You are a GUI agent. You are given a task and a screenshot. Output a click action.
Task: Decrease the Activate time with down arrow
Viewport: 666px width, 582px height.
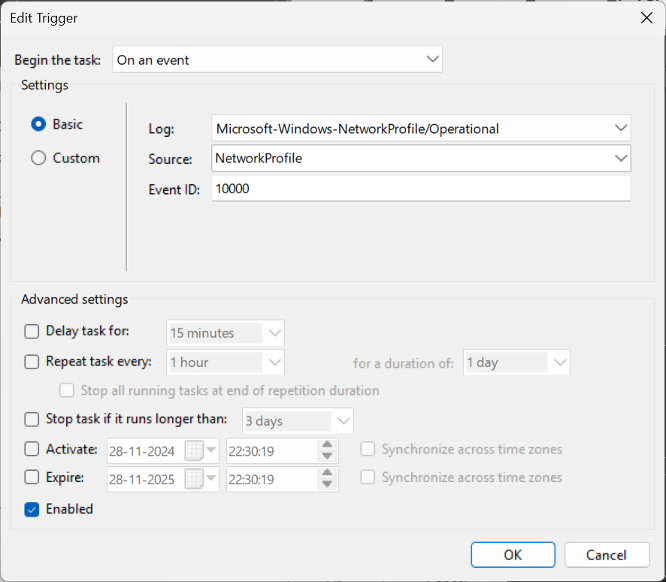[327, 456]
